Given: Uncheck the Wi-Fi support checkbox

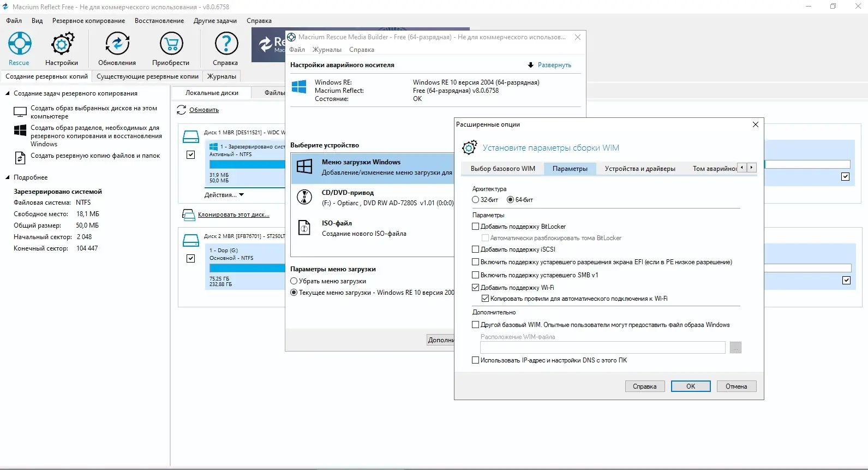Looking at the screenshot, I should click(475, 288).
